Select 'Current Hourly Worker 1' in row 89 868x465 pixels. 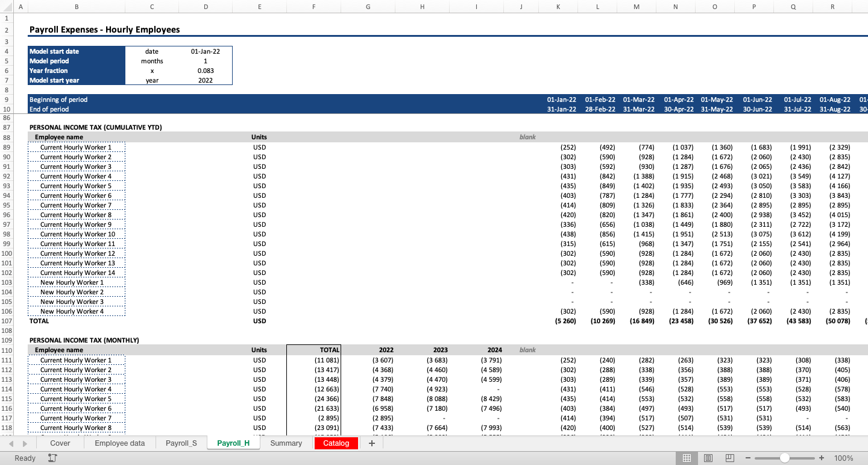[77, 147]
